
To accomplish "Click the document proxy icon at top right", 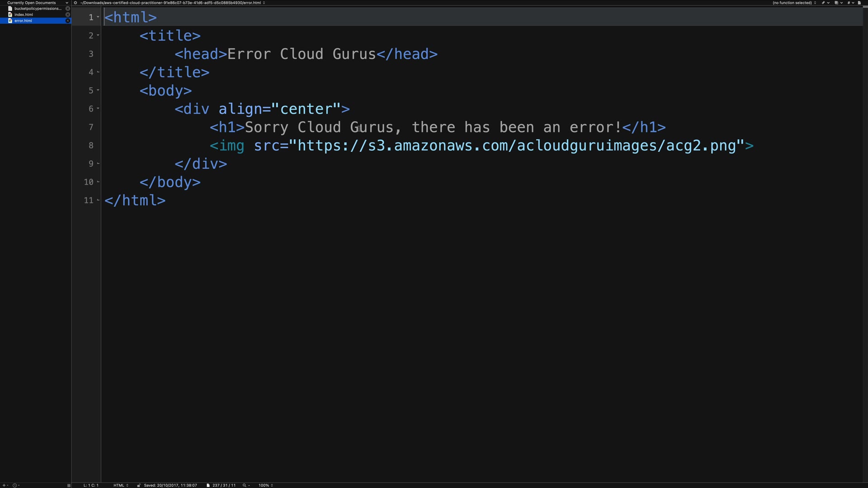I will [x=859, y=3].
